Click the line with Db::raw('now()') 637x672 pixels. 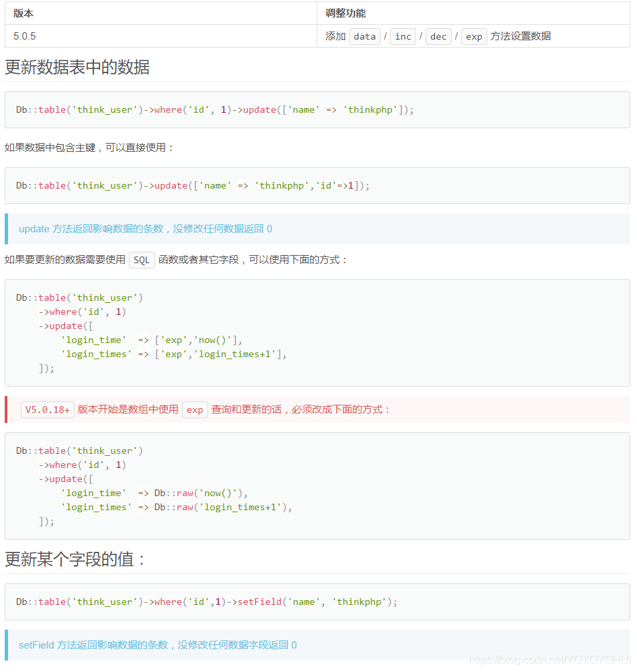[154, 493]
